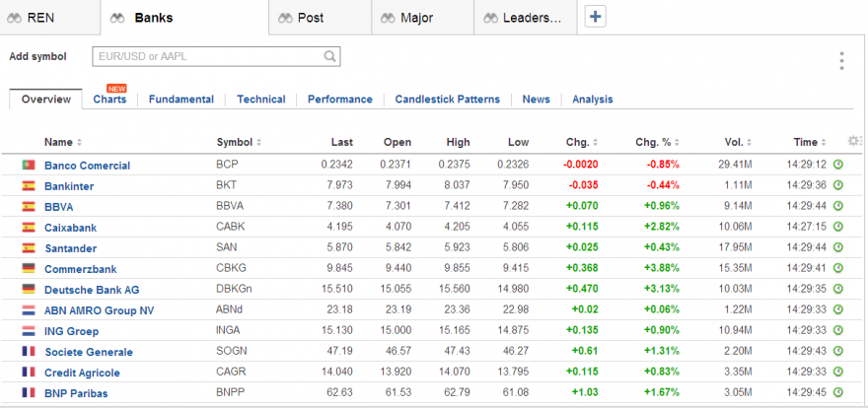Click Caixabank change value +0.115
The height and width of the screenshot is (408, 868).
coord(582,227)
